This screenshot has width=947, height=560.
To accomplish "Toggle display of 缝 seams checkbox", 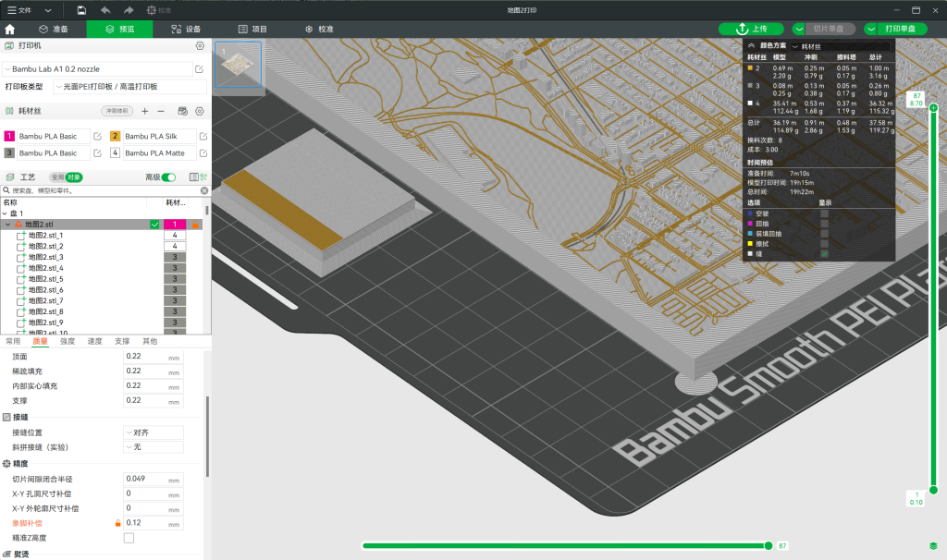I will [x=824, y=253].
